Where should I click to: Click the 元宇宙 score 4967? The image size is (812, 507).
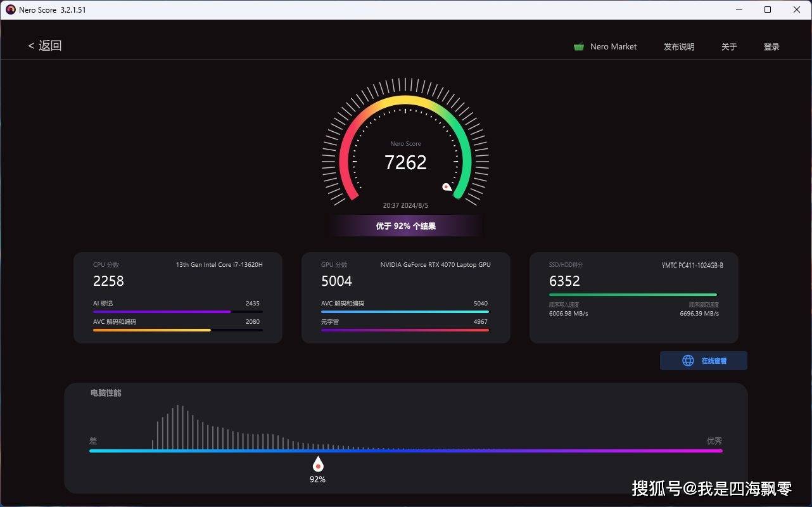pos(481,322)
